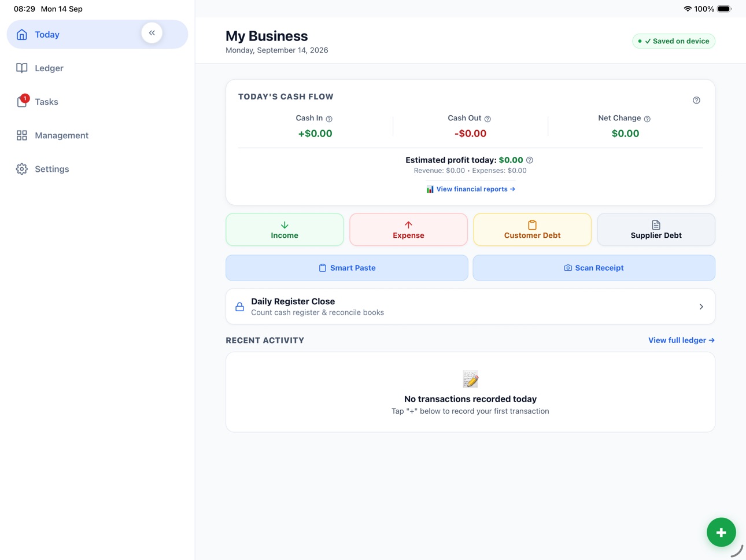Add a Supplier Debt record

click(x=656, y=230)
